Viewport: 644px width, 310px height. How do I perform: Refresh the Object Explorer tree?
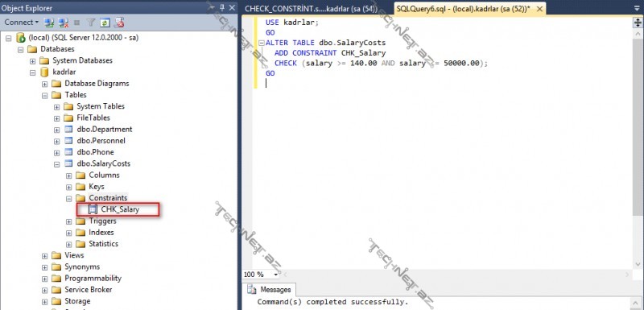(x=105, y=23)
